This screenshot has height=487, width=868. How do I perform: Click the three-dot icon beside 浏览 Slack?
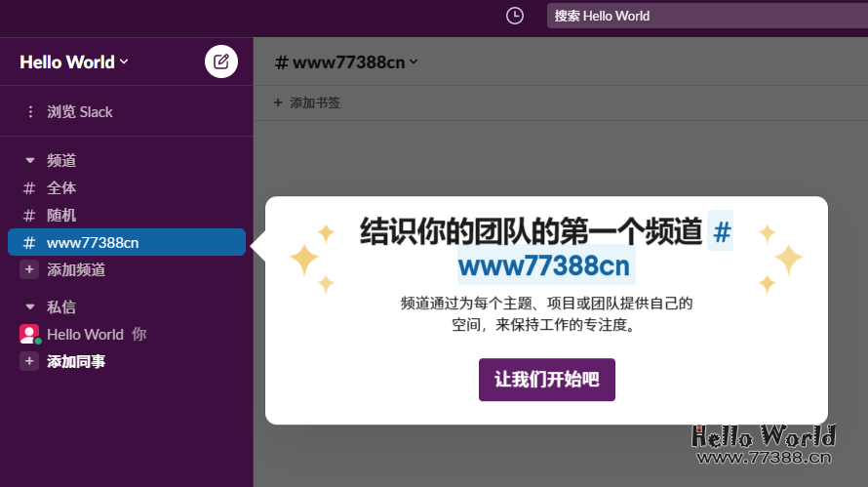(30, 112)
